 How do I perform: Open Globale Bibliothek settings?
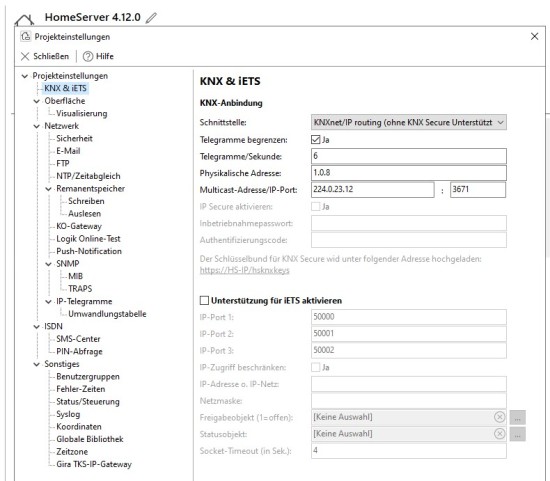[90, 439]
